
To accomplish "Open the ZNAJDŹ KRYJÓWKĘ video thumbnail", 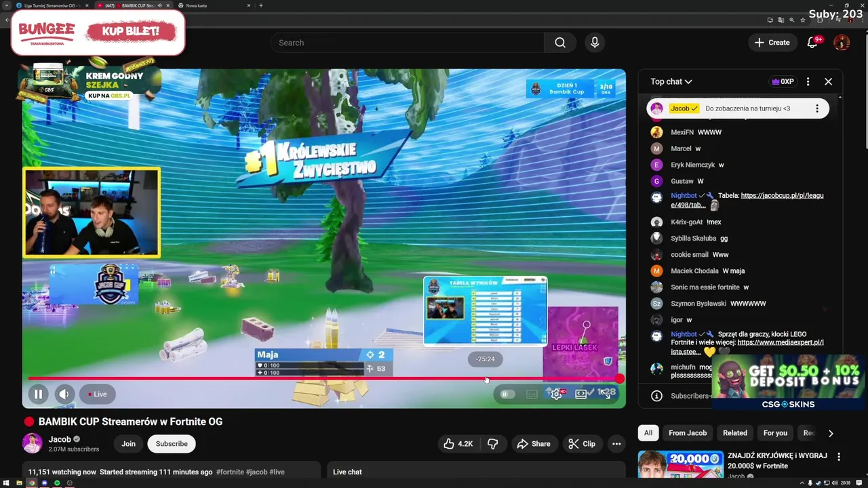I will [680, 464].
